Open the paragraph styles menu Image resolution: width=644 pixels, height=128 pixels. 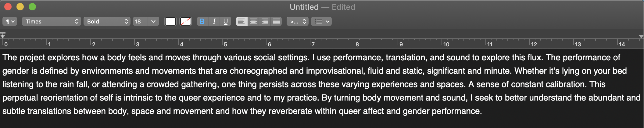click(x=10, y=21)
